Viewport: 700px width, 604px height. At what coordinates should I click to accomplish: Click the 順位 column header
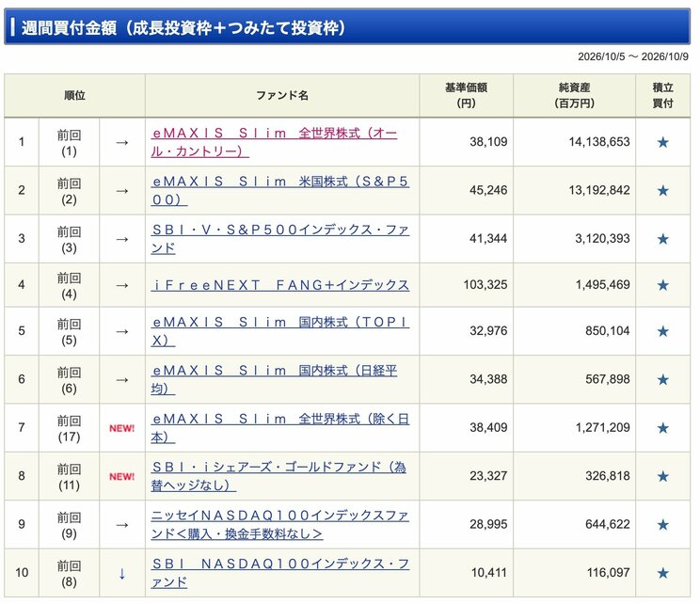point(74,96)
